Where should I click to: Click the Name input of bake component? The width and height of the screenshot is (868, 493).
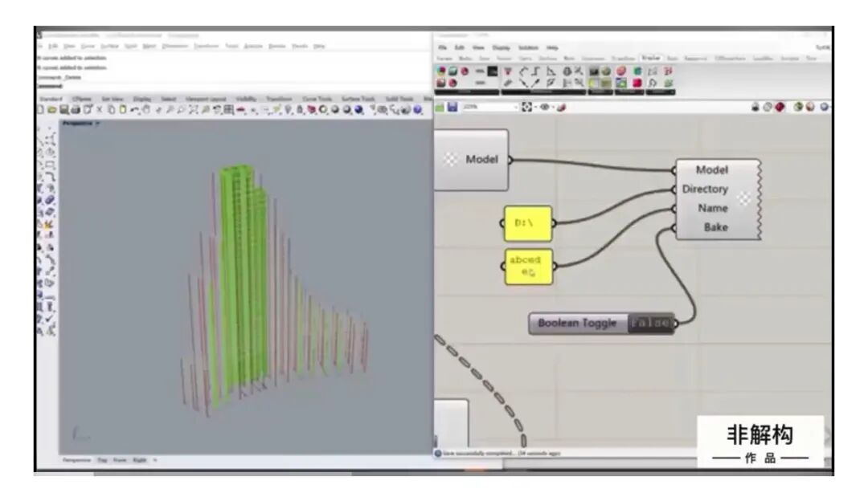[712, 208]
